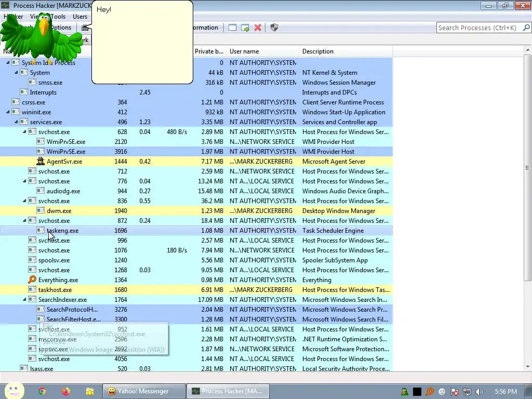Select the taskeng.exe process row
Viewport: 532px width, 399px height.
click(196, 230)
